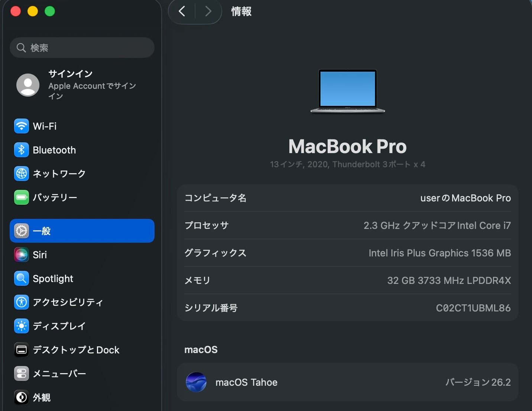Select the 一般 sidebar item
The image size is (532, 411).
(82, 231)
